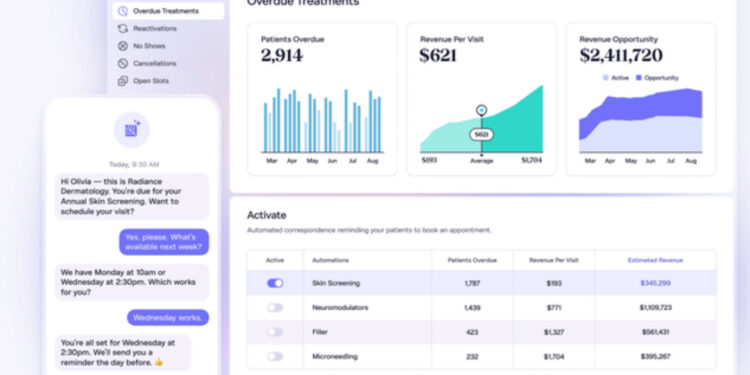This screenshot has height=375, width=750.
Task: Click the 2,914 patients overdue total
Action: click(x=282, y=55)
